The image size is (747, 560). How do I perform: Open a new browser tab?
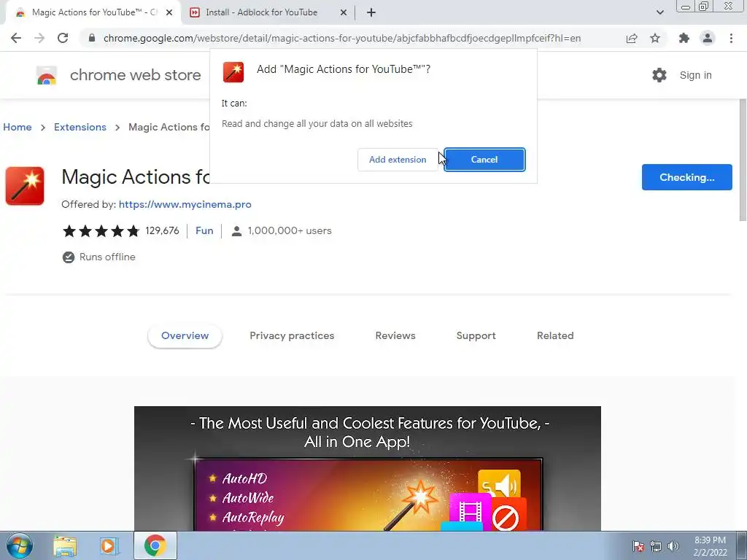point(371,13)
